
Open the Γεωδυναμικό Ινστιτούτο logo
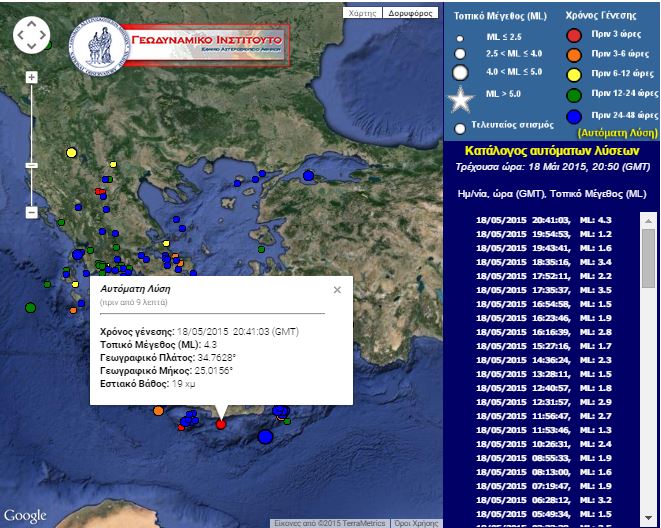(180, 46)
